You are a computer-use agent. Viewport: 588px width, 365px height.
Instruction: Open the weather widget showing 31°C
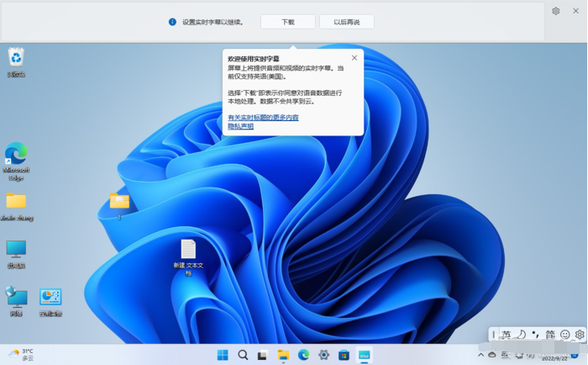point(21,354)
